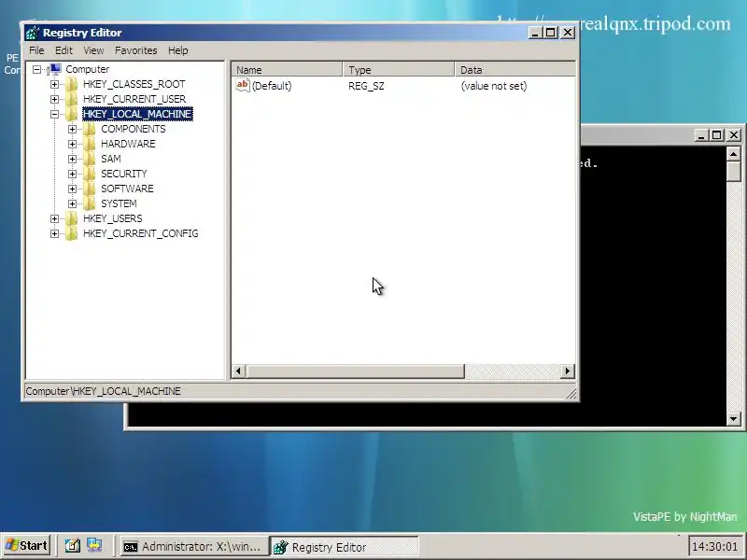
Task: Click Registry Editor title bar icon
Action: tap(33, 33)
